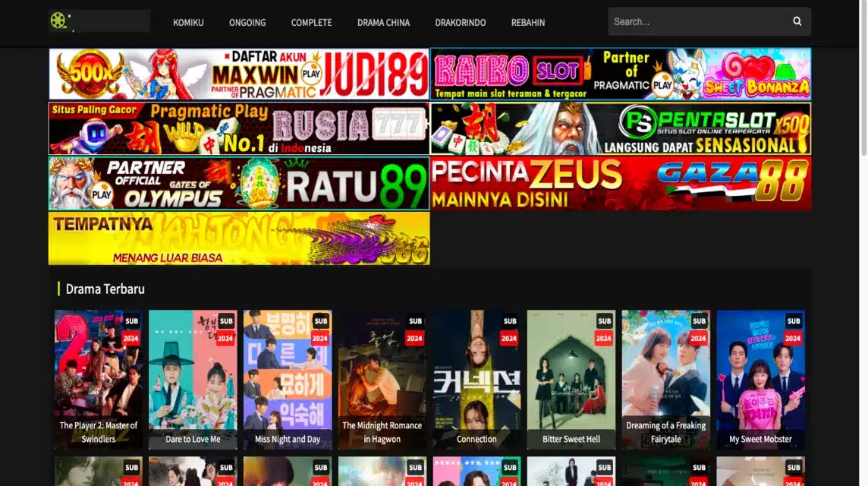
Task: Open the GAZA88 Pecinta Zeus banner
Action: [x=621, y=184]
